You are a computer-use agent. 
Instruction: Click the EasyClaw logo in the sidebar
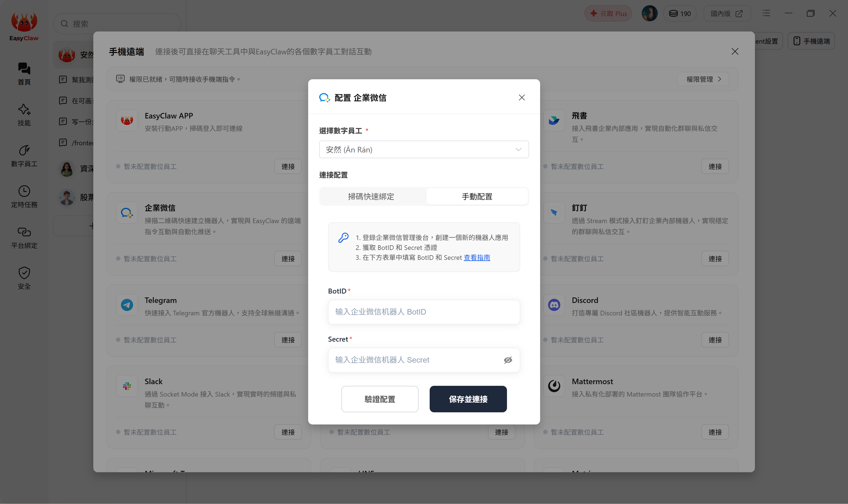tap(24, 27)
